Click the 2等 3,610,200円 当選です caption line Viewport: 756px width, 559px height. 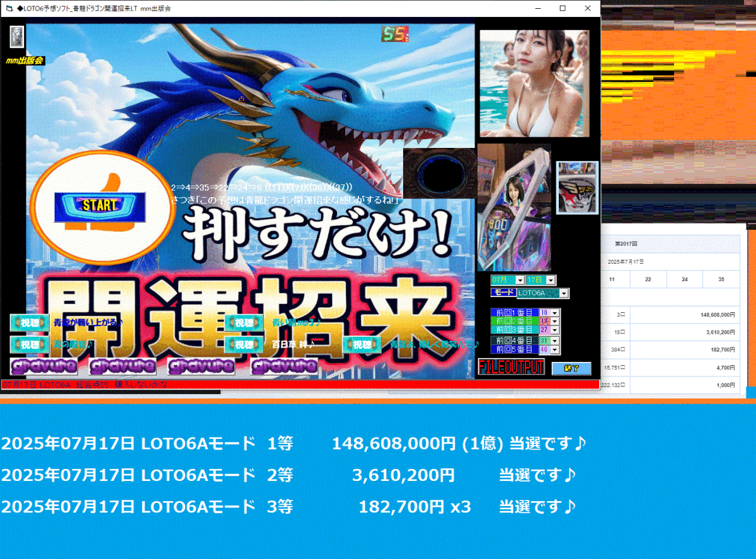289,475
